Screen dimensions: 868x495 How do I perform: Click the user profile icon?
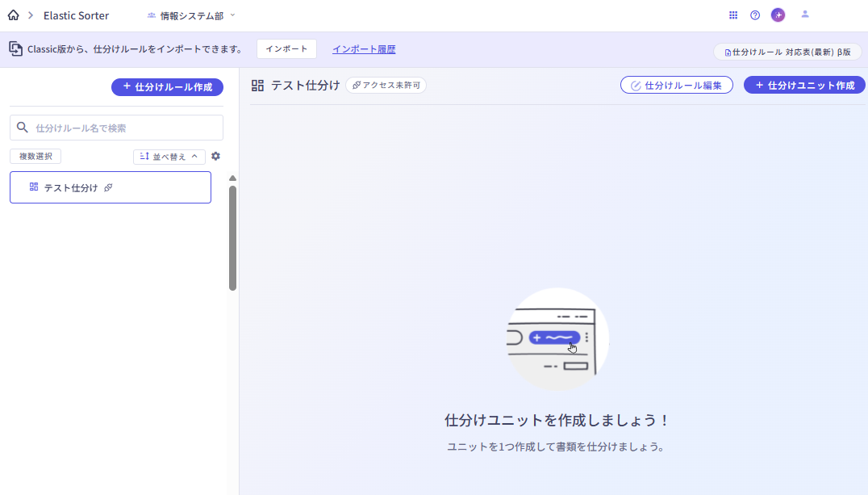coord(804,15)
